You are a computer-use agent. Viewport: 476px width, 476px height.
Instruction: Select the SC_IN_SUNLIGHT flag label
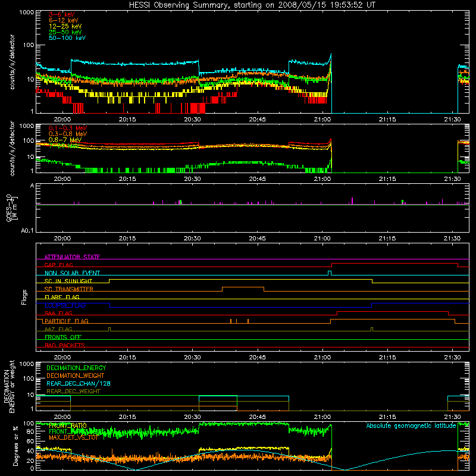(x=68, y=281)
